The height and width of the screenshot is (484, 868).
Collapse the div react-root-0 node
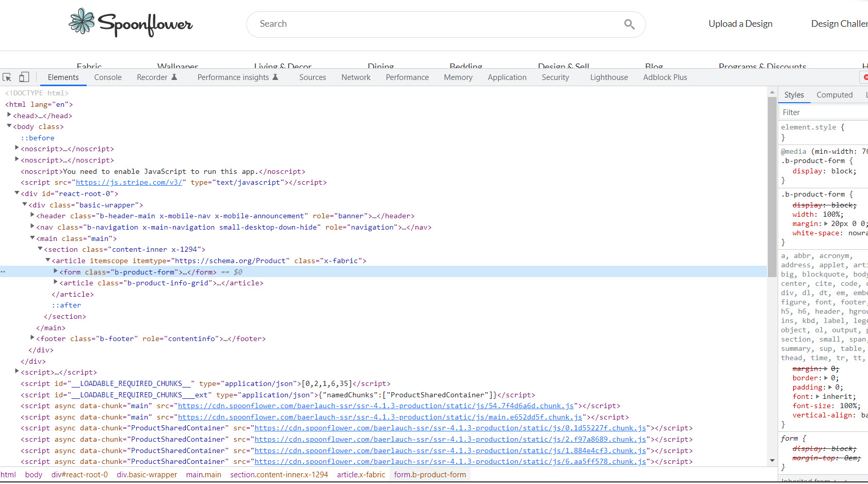17,193
